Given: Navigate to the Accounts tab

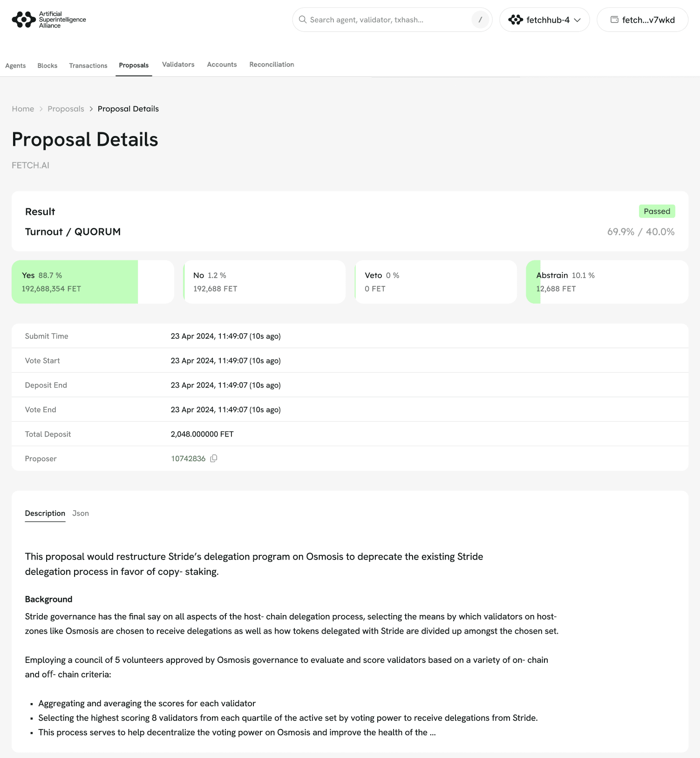Looking at the screenshot, I should [x=222, y=65].
